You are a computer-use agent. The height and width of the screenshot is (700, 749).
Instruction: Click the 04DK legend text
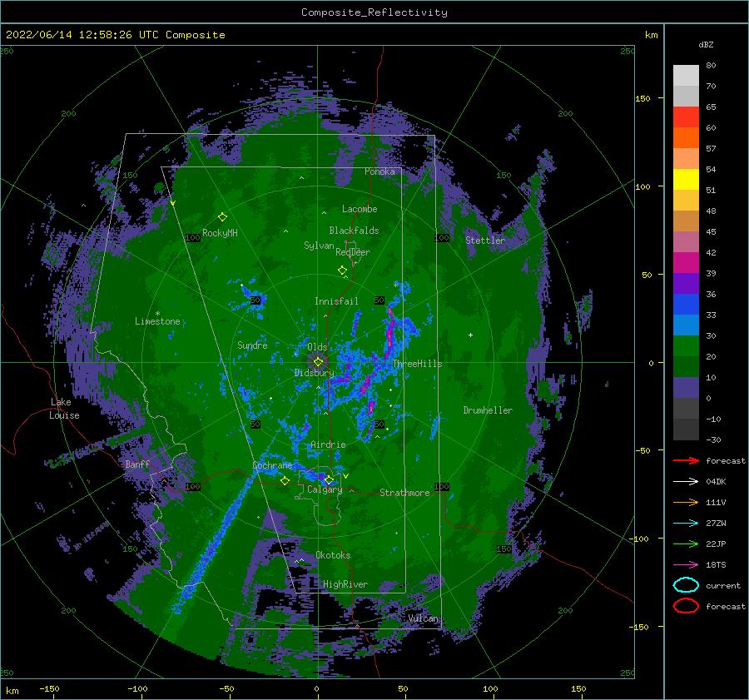716,482
